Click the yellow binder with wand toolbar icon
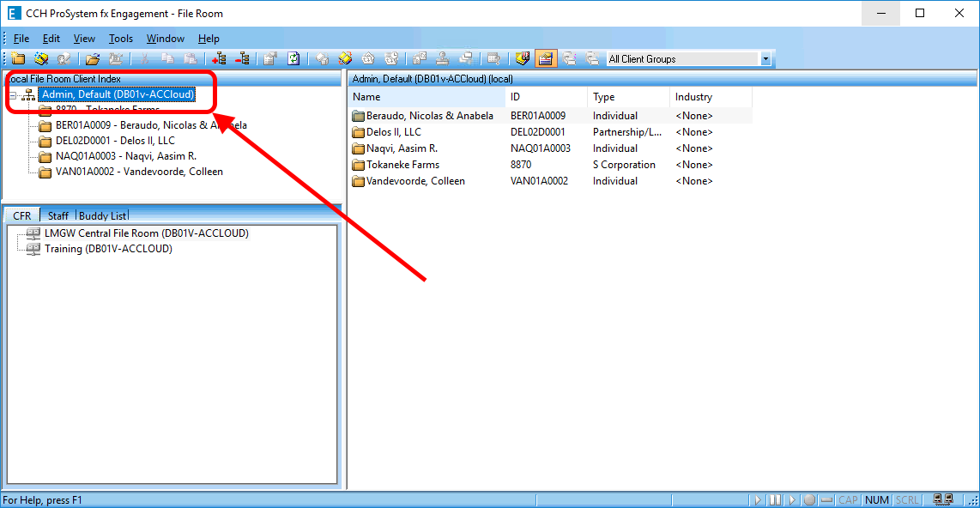The image size is (980, 508). coord(41,58)
